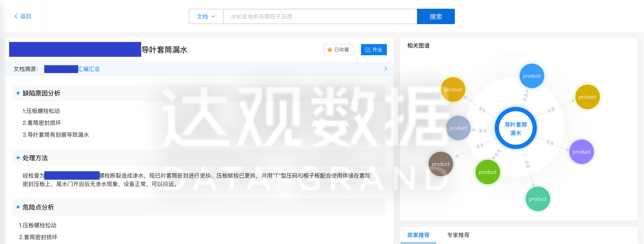Select the teal product node at graph bottom

pyautogui.click(x=538, y=199)
